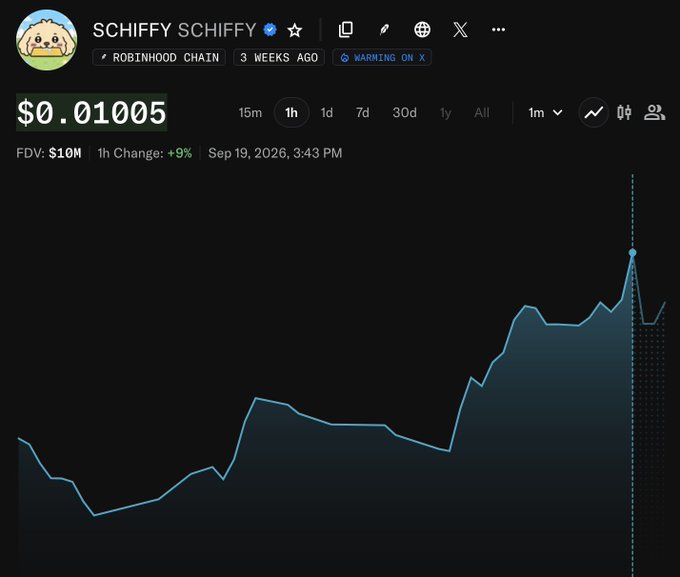
Task: Open the token's X profile icon
Action: tap(460, 30)
